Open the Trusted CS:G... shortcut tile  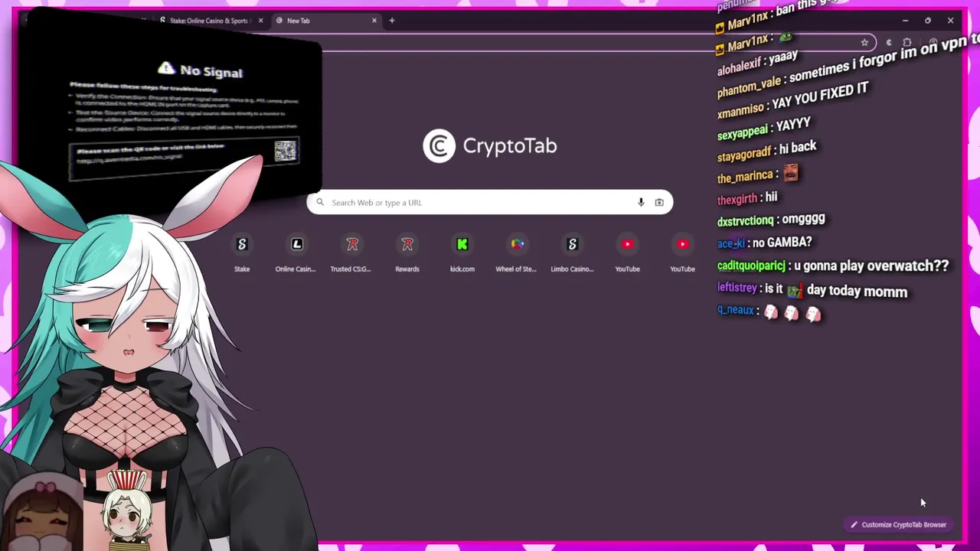pyautogui.click(x=352, y=253)
